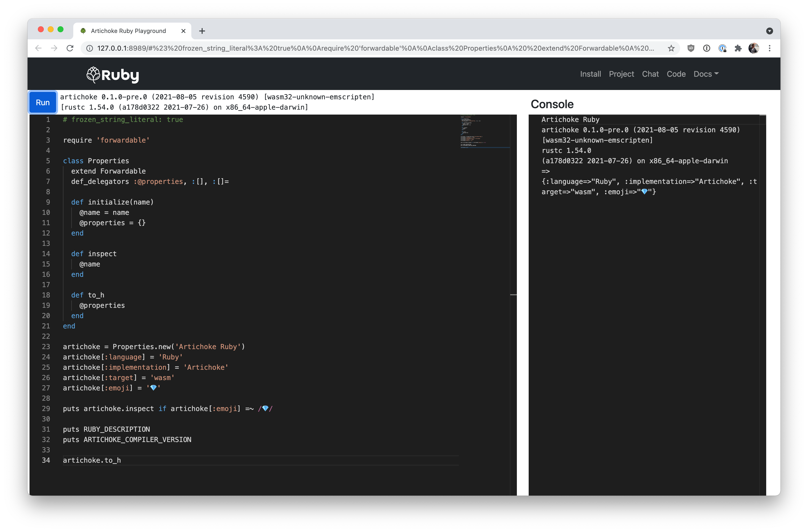Screen dimensions: 808x532
Task: Click the def_delegators line
Action: (150, 182)
